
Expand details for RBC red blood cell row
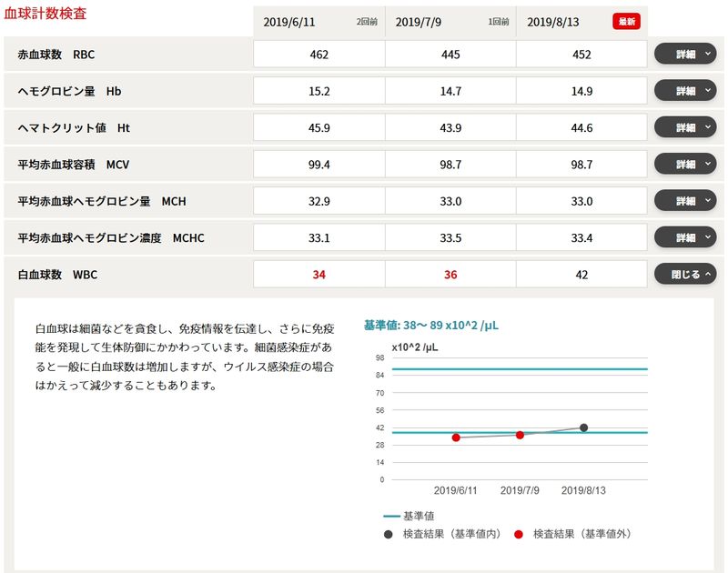[685, 55]
